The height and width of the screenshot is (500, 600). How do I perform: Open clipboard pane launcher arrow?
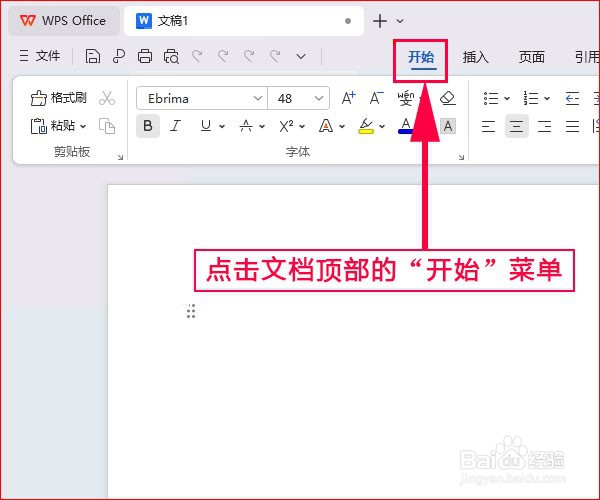point(121,157)
